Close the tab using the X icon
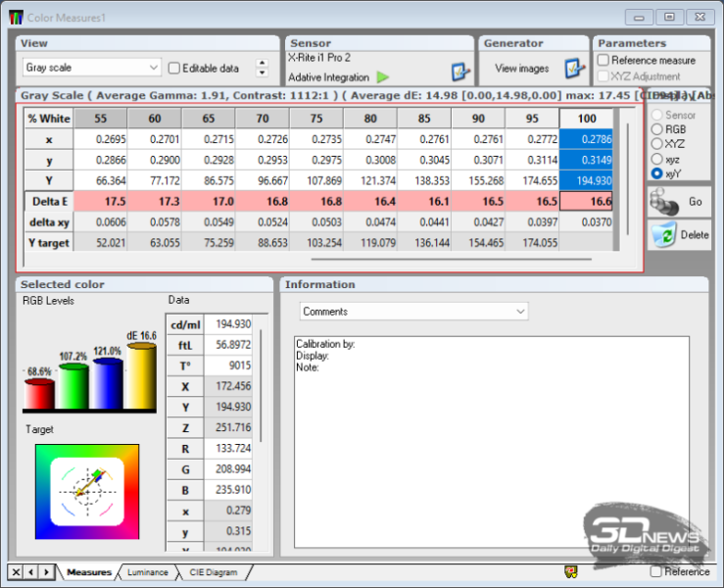Image resolution: width=724 pixels, height=588 pixels. (17, 571)
